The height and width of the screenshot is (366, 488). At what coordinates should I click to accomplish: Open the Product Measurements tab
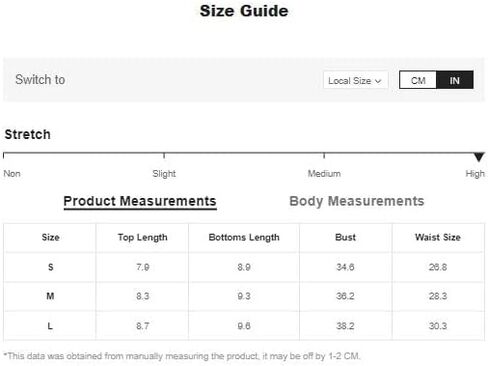click(140, 201)
